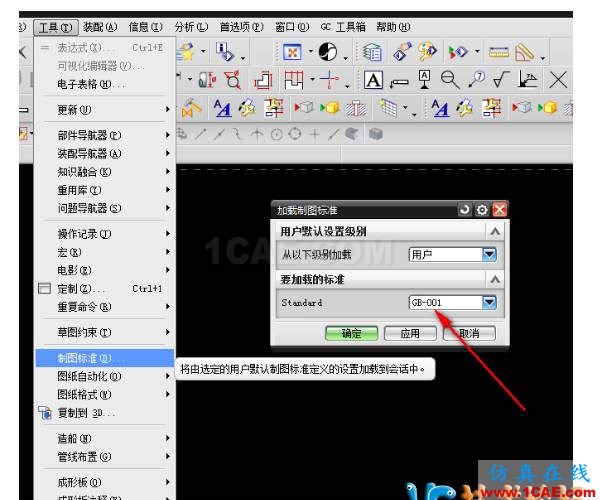The image size is (600, 500).
Task: Expand the 宏 submenu
Action: pyautogui.click(x=104, y=252)
